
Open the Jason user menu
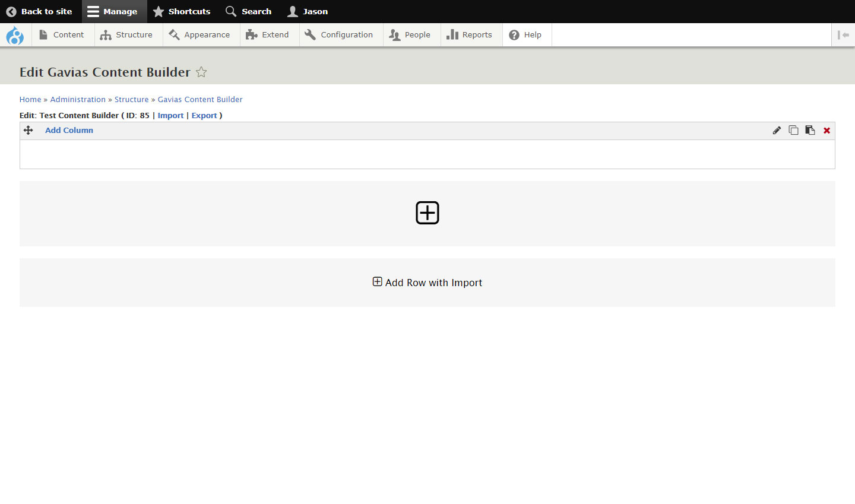point(308,11)
